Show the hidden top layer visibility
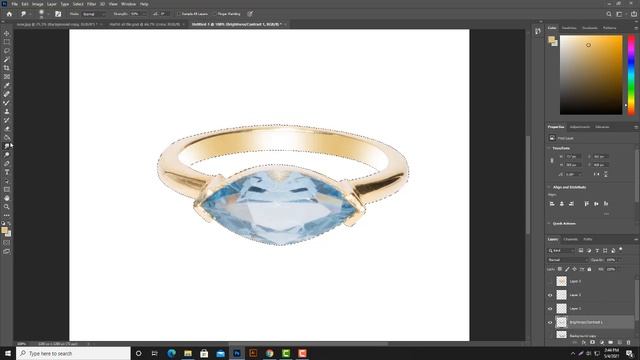This screenshot has width=640, height=360. [x=550, y=281]
